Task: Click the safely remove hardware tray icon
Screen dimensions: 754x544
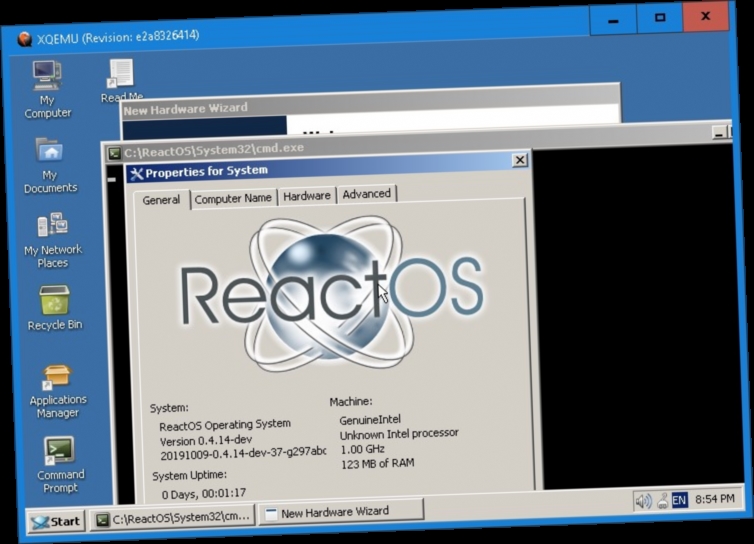Action: (x=663, y=501)
